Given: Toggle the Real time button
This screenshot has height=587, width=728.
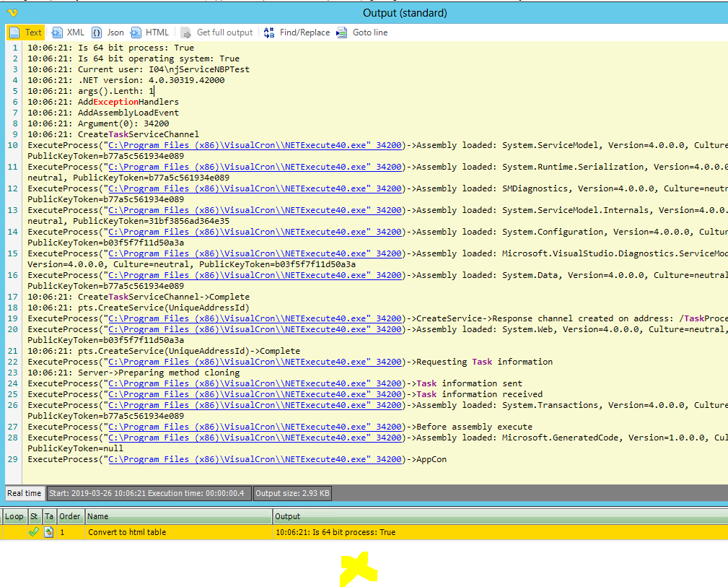Looking at the screenshot, I should [x=25, y=494].
